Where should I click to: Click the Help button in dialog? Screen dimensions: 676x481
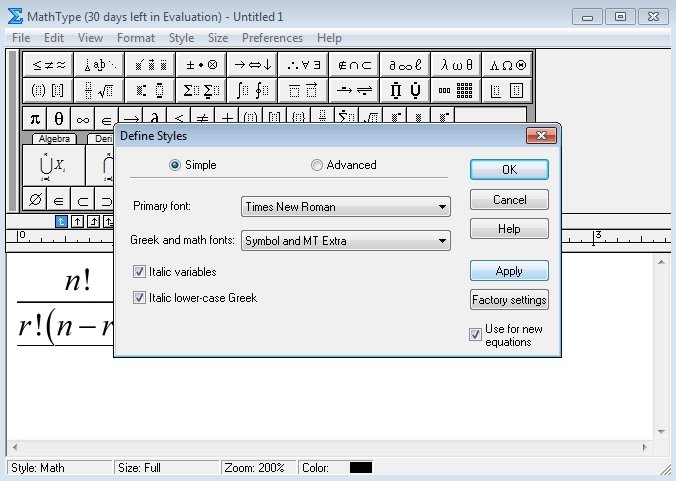pos(509,228)
